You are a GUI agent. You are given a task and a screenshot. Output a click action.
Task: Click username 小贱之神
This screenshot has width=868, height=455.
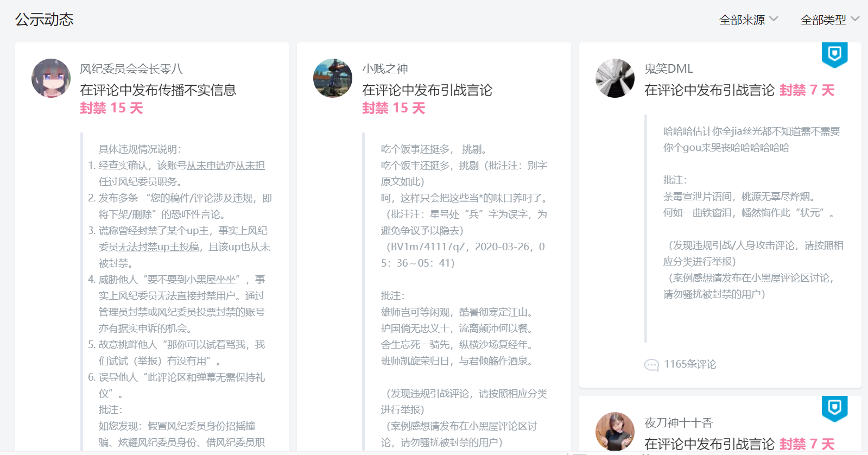(x=385, y=69)
